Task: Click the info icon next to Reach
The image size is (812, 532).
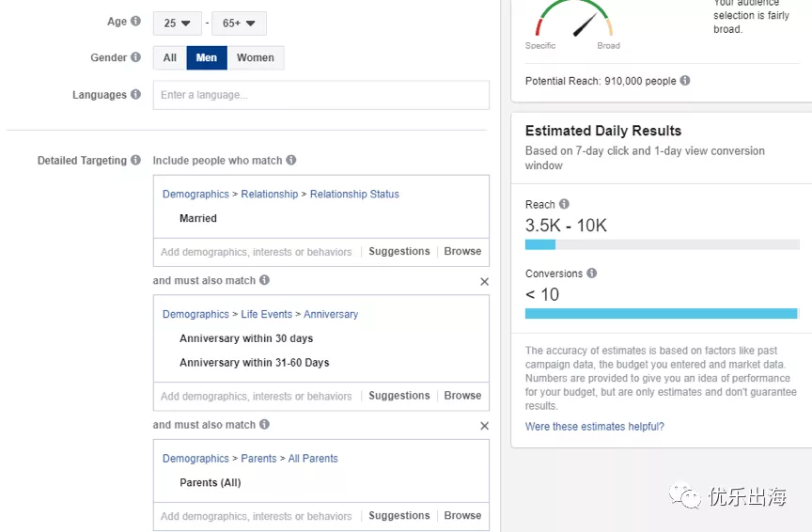Action: (x=564, y=204)
